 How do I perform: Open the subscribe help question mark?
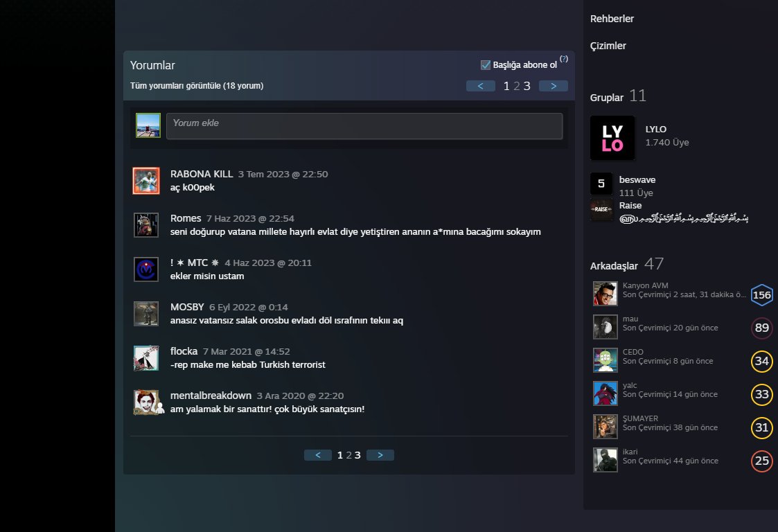(x=564, y=59)
